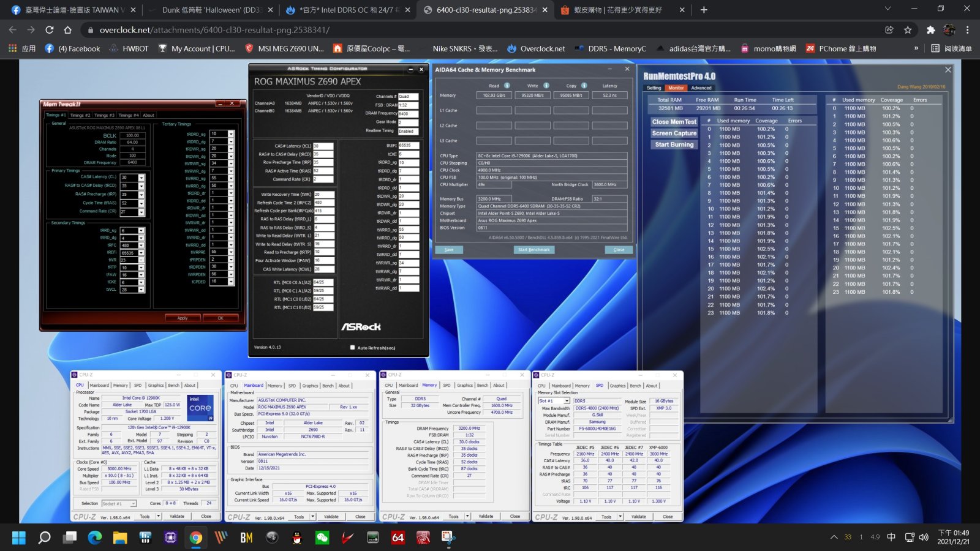This screenshot has height=551, width=980.
Task: Click the Memory Read value 102.93 GB/s in AIDA64
Action: pos(494,95)
